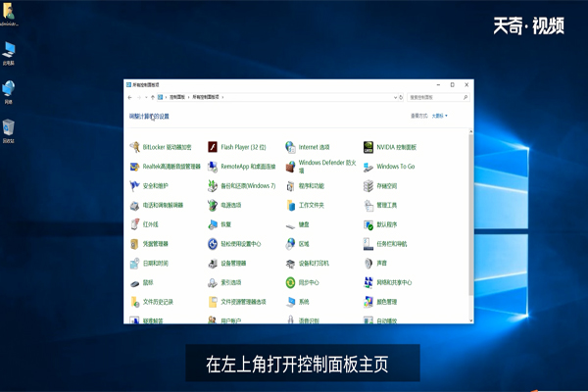Focus the 搜索控制面板 search box
This screenshot has width=588, height=392.
tap(438, 98)
